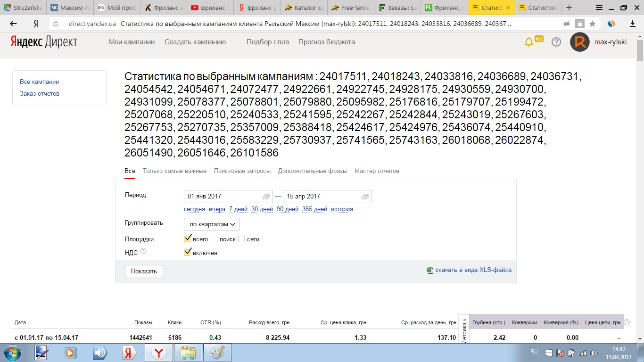Open the Windows Start menu
This screenshot has height=362, width=644.
(12, 353)
